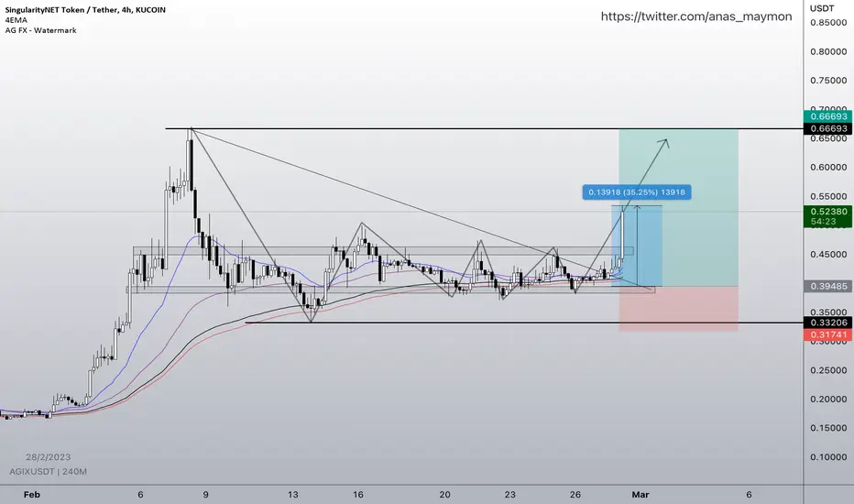Click the Feb label on time axis
The height and width of the screenshot is (504, 854).
tap(31, 494)
